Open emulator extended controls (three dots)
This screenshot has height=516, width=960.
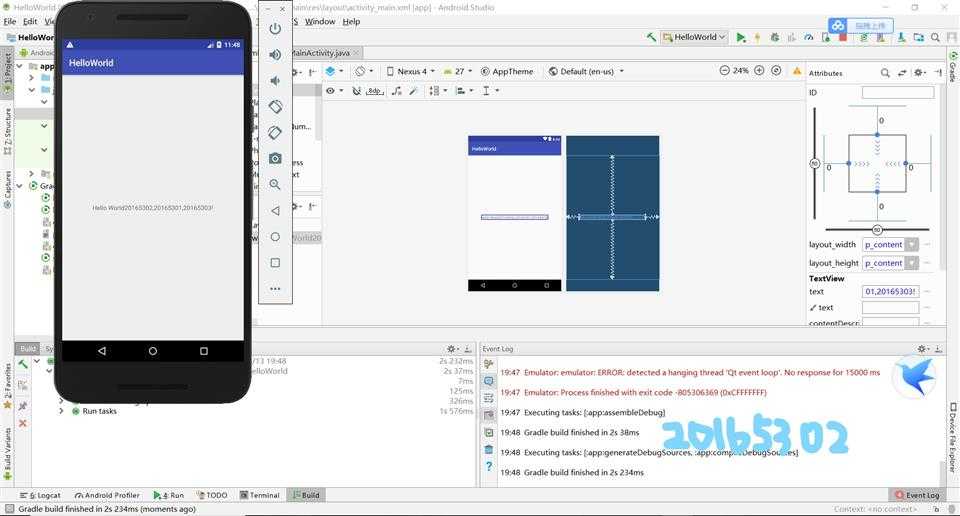[x=275, y=288]
